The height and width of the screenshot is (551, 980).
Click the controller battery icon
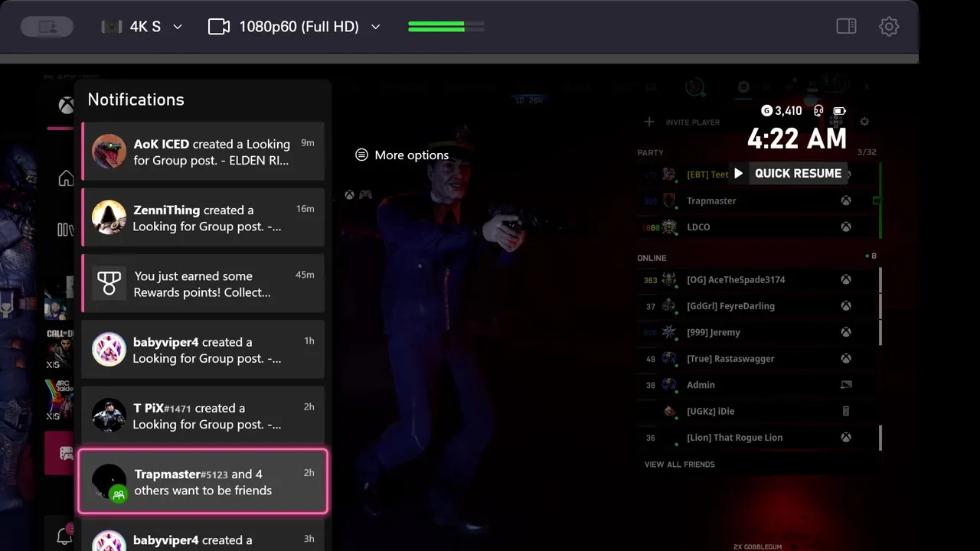[839, 111]
